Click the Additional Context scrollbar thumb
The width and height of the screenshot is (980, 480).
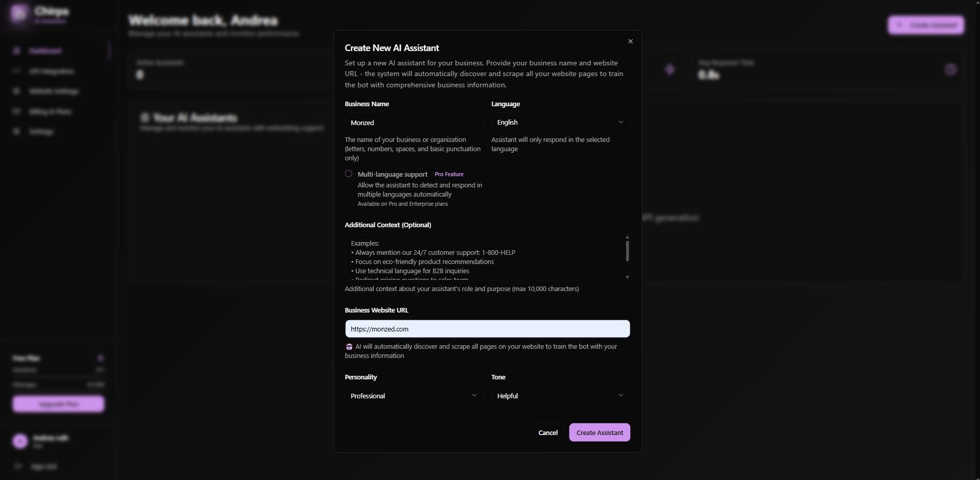tap(627, 251)
